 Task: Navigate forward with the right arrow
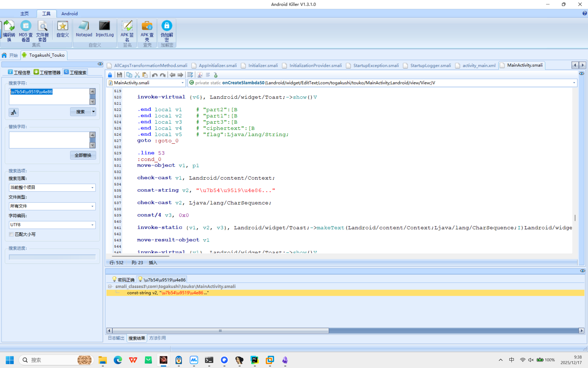[180, 75]
